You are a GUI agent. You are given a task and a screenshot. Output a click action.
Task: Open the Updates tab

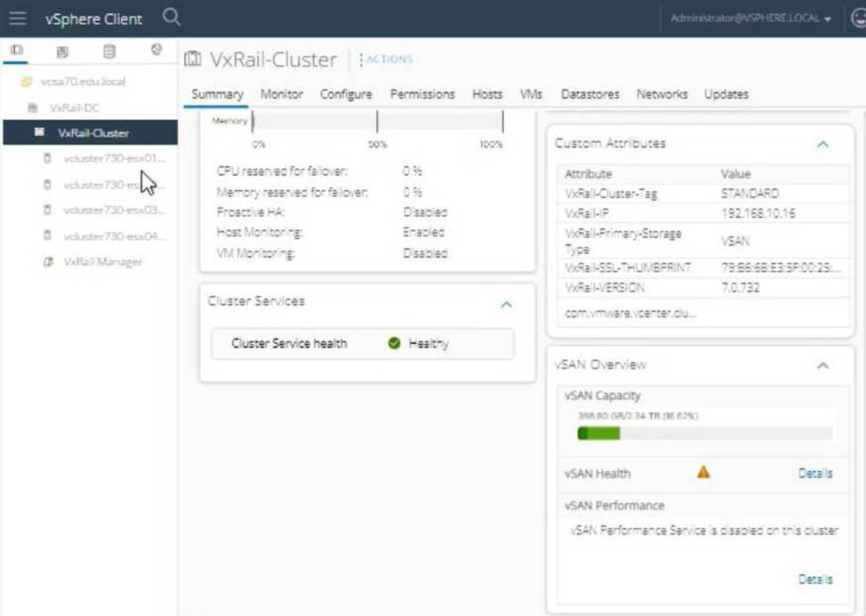726,94
